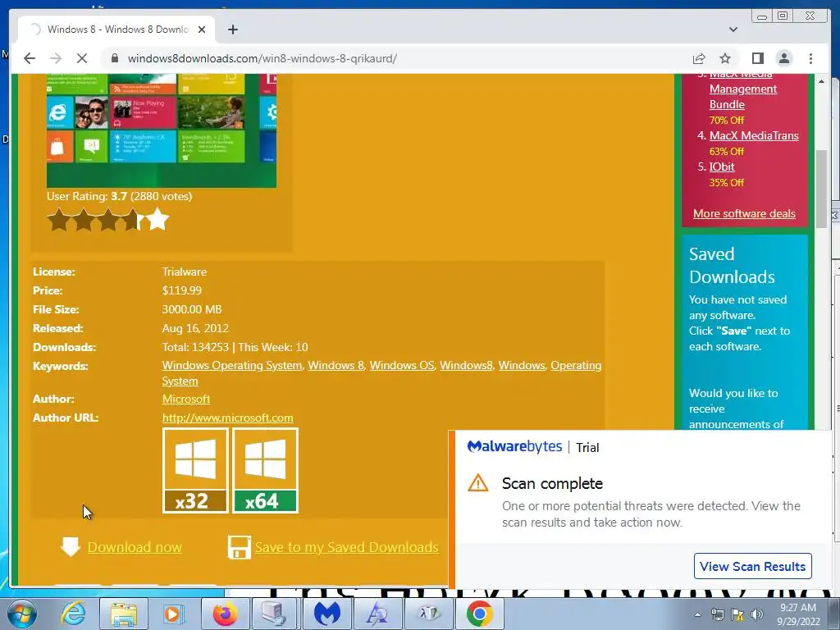Viewport: 840px width, 630px height.
Task: Rate with the first star
Action: click(x=58, y=220)
